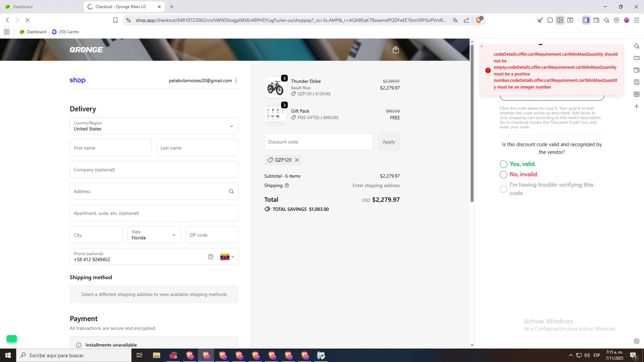The width and height of the screenshot is (644, 362).
Task: Close the Checkout browser tab
Action: pos(159,7)
